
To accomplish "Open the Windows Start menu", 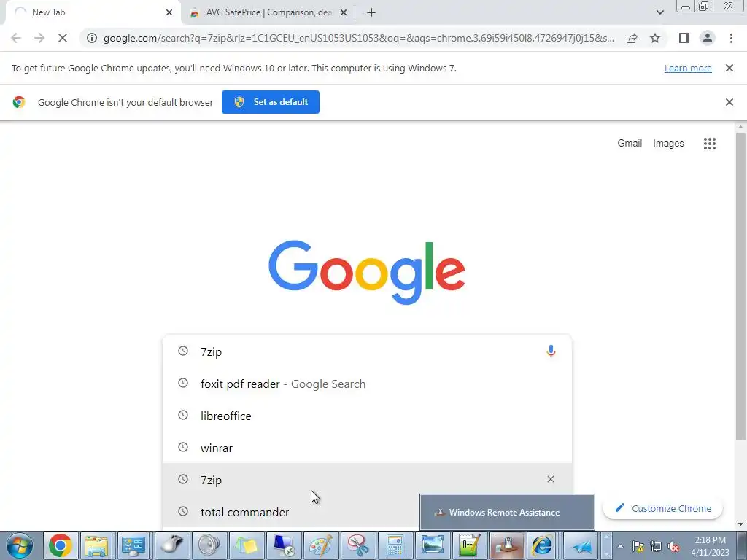I will click(x=20, y=545).
